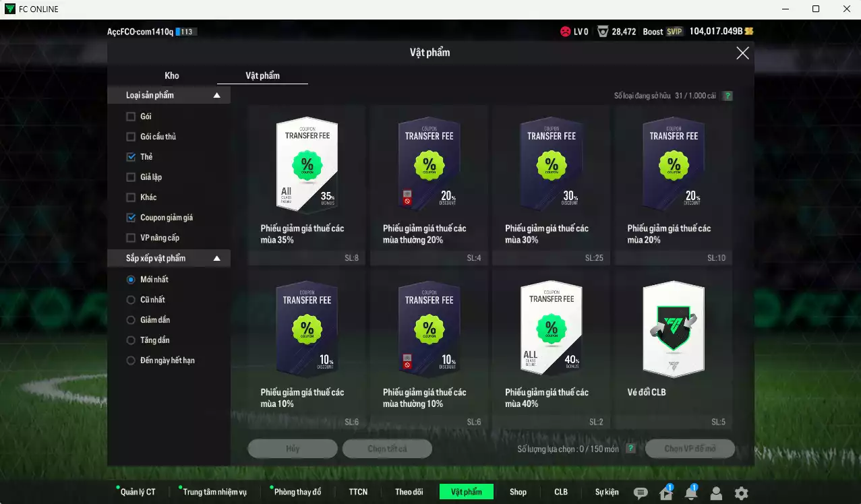Close the Vật phẩm panel with X
Image resolution: width=861 pixels, height=504 pixels.
742,53
